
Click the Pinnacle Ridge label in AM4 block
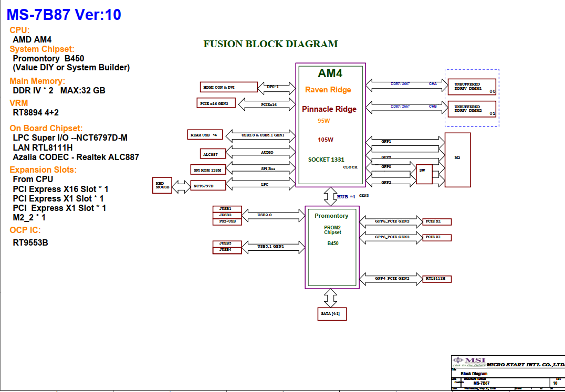(x=329, y=109)
